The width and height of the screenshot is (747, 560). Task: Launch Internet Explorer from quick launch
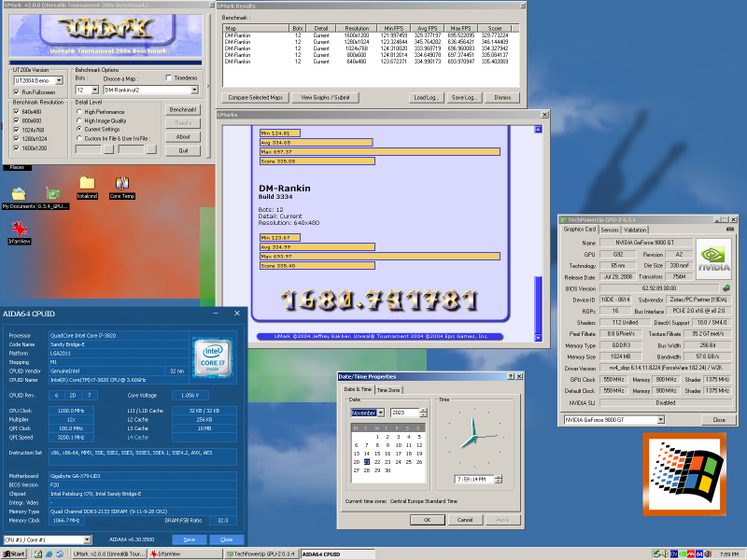click(49, 553)
